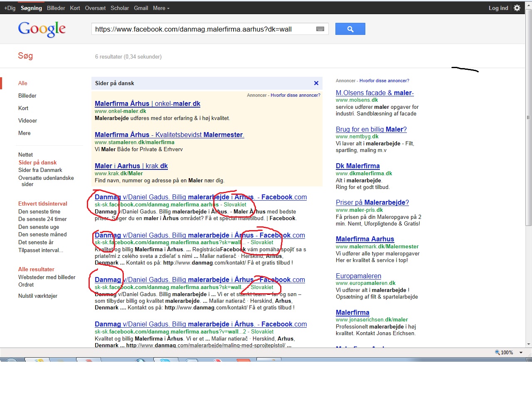Open right ad 'Malerfirma' by jonaserichsen.dk
This screenshot has width=532, height=412.
tap(352, 312)
